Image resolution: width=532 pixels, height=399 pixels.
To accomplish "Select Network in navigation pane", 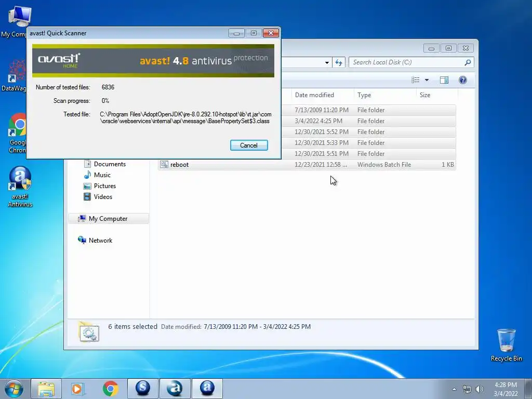I will tap(96, 240).
